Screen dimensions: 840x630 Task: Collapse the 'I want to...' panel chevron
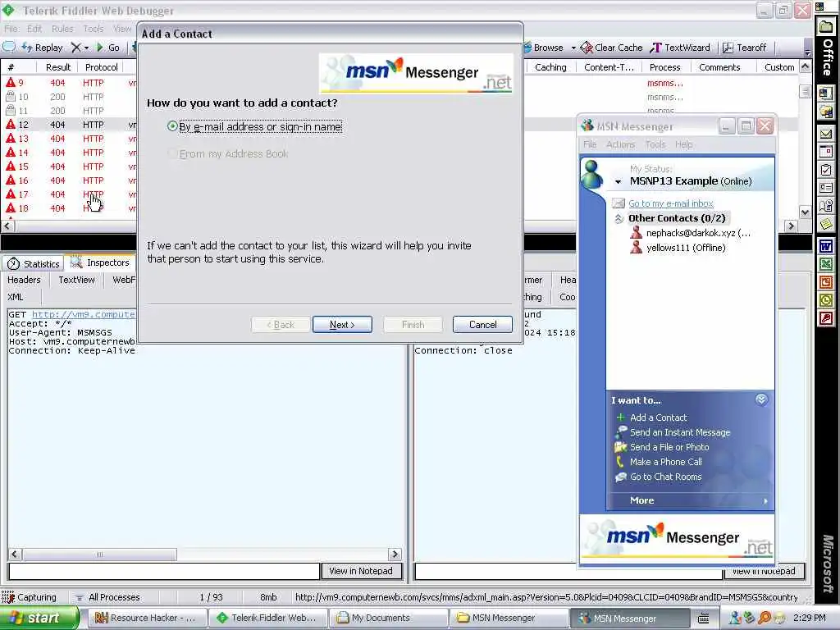761,399
